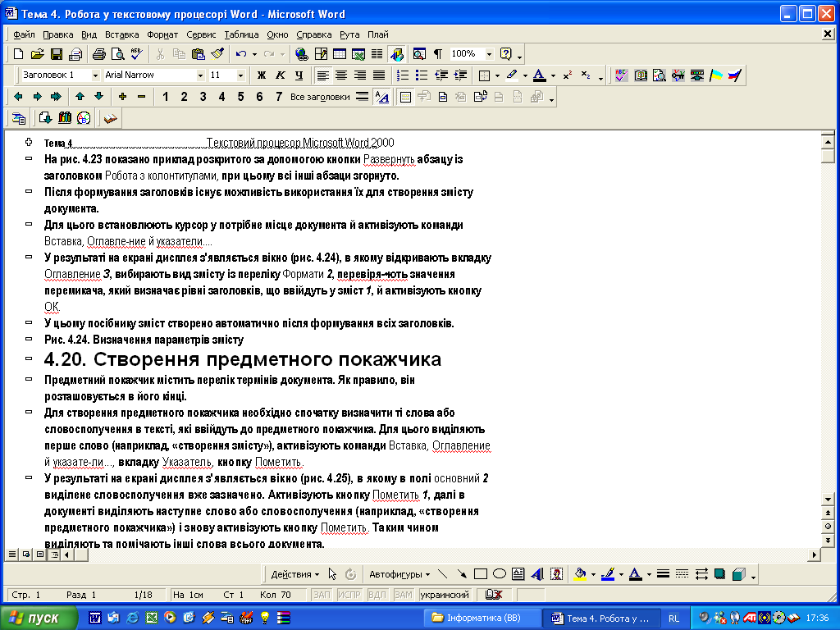
Task: Collapse outline with the minus button
Action: [x=141, y=97]
